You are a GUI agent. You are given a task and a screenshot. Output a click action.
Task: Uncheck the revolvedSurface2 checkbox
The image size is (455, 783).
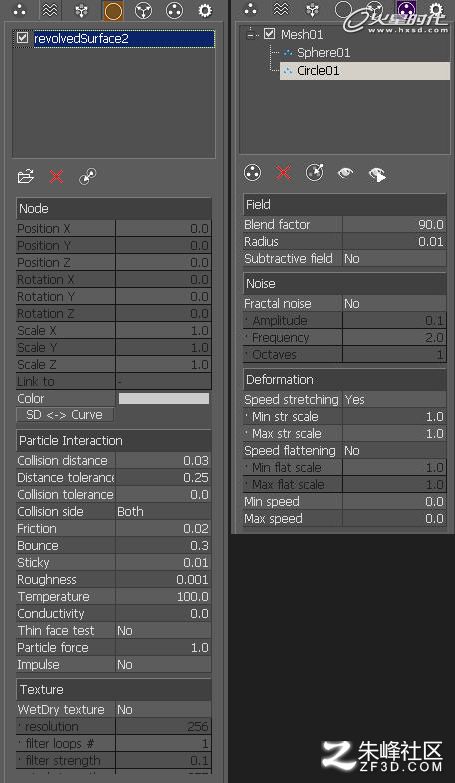22,38
